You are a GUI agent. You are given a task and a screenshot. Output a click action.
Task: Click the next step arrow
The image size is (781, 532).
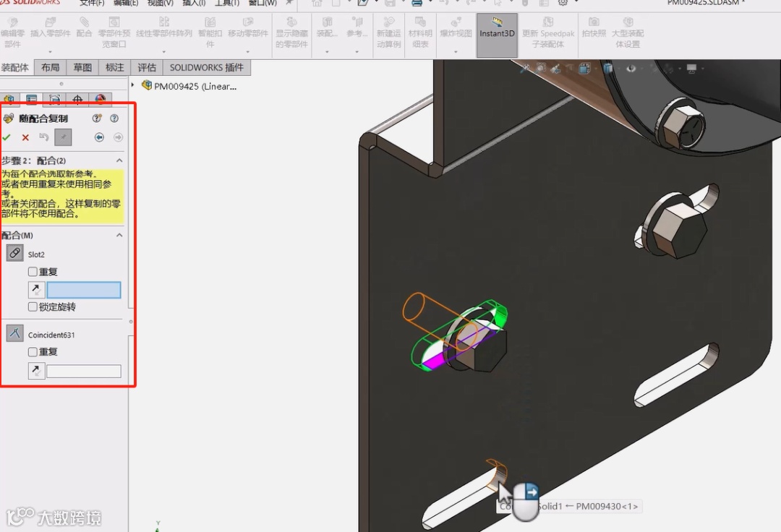click(118, 137)
